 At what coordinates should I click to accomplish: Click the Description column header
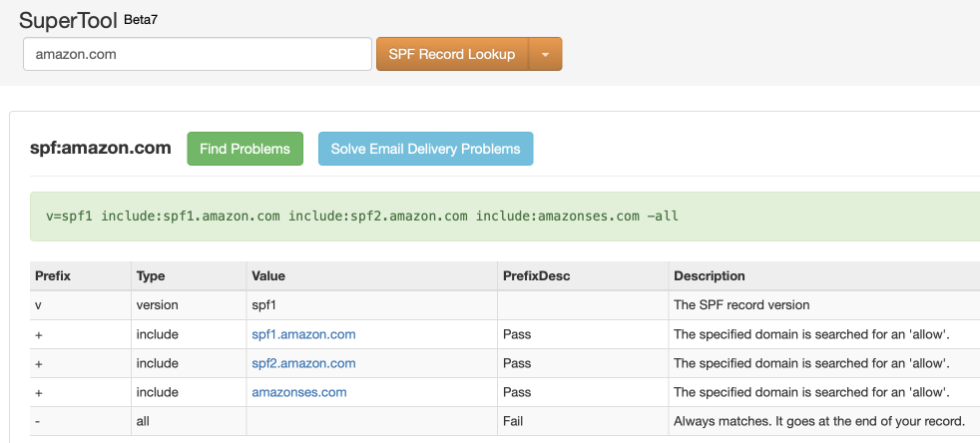(x=823, y=276)
